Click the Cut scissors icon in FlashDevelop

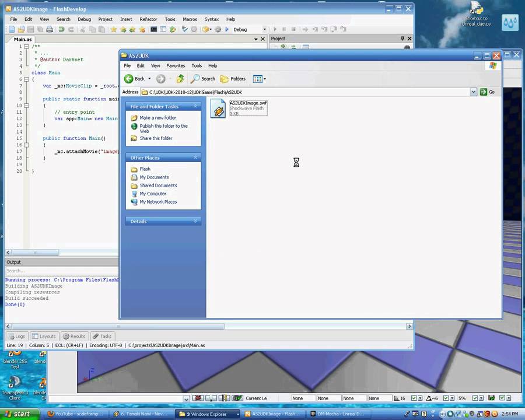pyautogui.click(x=83, y=30)
